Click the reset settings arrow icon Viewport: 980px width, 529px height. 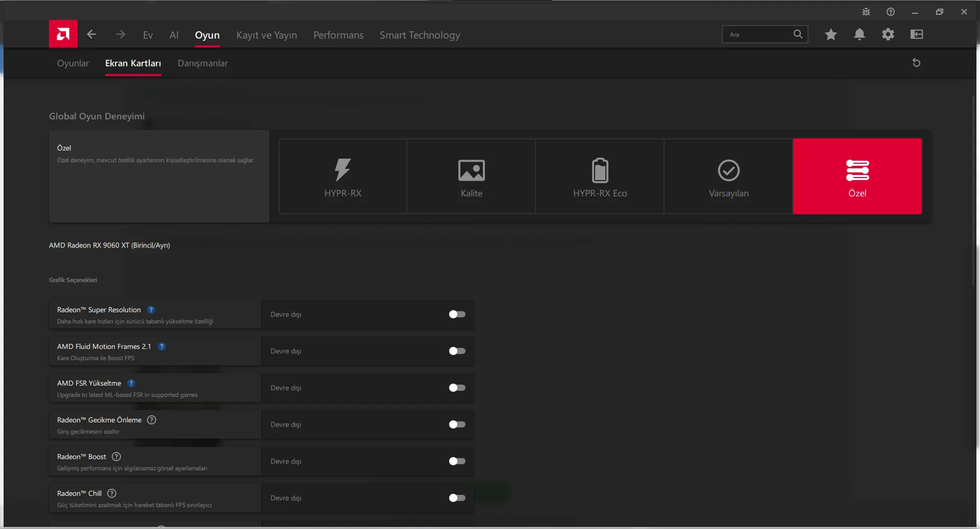916,63
